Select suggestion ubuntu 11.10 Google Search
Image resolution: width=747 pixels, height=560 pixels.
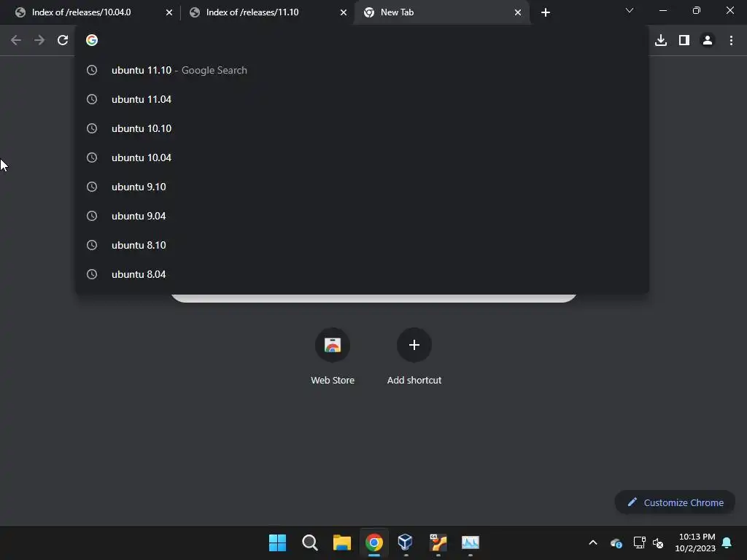(362, 71)
